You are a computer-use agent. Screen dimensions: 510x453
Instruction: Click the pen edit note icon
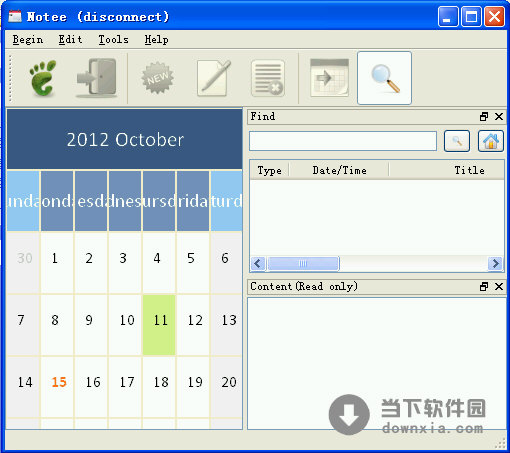pos(214,78)
